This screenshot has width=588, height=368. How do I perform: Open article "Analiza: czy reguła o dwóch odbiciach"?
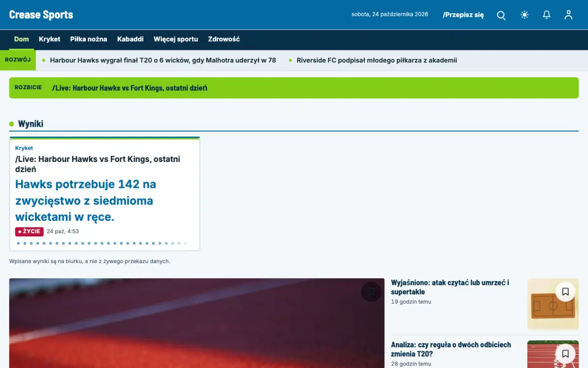pos(451,349)
